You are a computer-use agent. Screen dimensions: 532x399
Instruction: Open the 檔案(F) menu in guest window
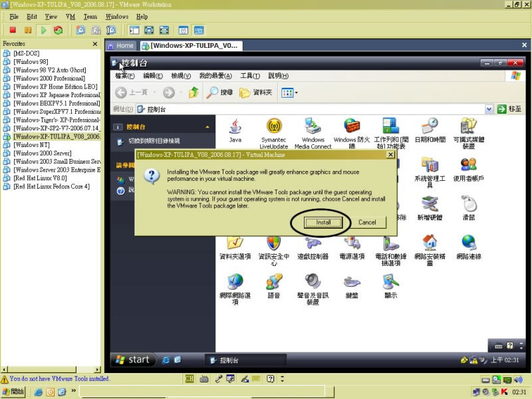[124, 76]
